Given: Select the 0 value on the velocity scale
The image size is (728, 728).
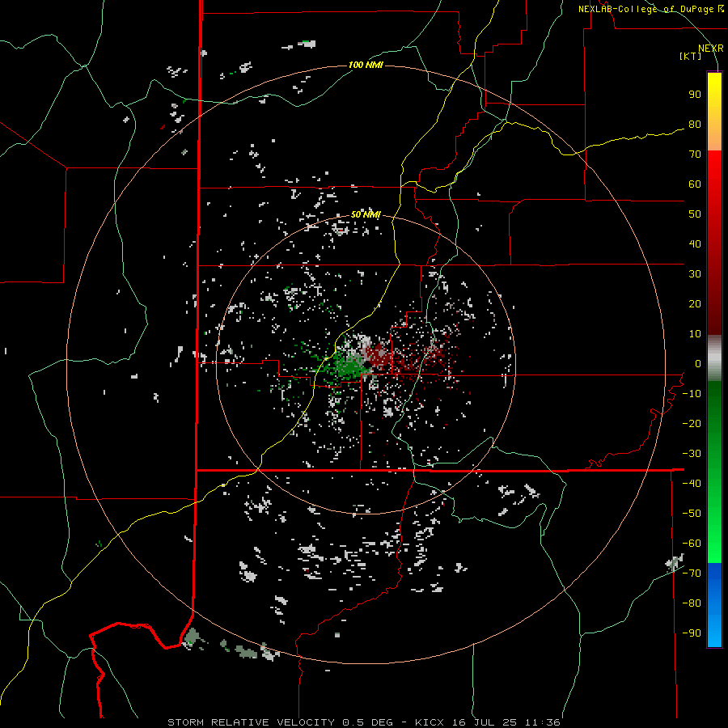Looking at the screenshot, I should [698, 364].
